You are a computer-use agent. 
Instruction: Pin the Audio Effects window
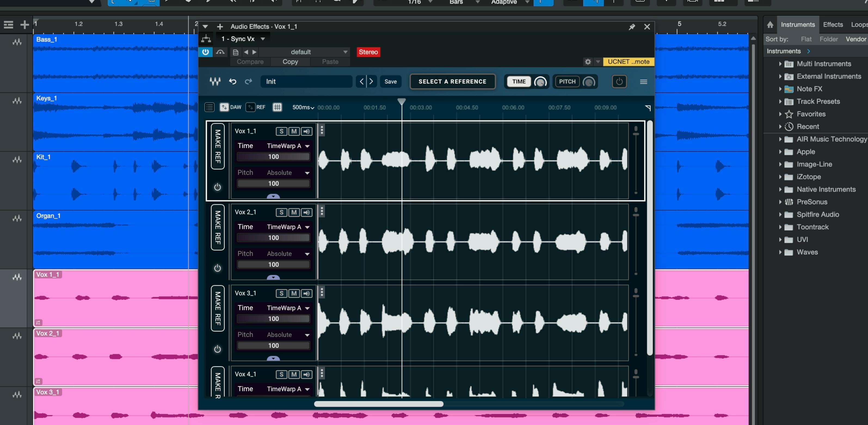(632, 27)
